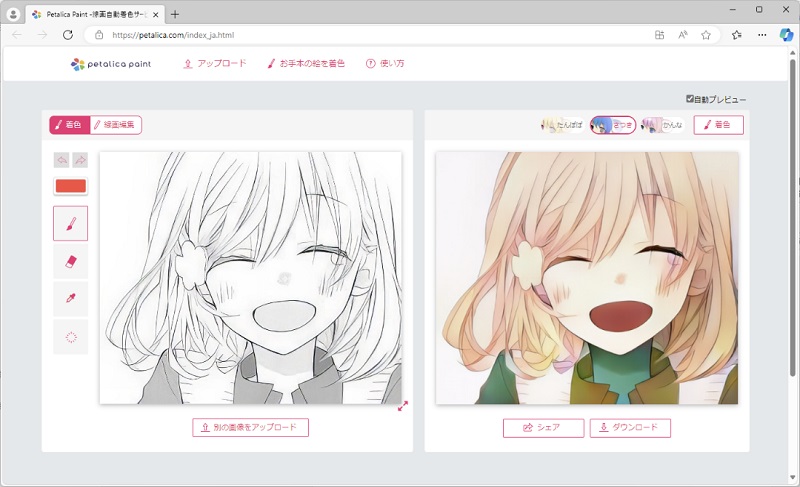Screen dimensions: 800x487
Task: Click the colored result image
Action: [x=587, y=278]
